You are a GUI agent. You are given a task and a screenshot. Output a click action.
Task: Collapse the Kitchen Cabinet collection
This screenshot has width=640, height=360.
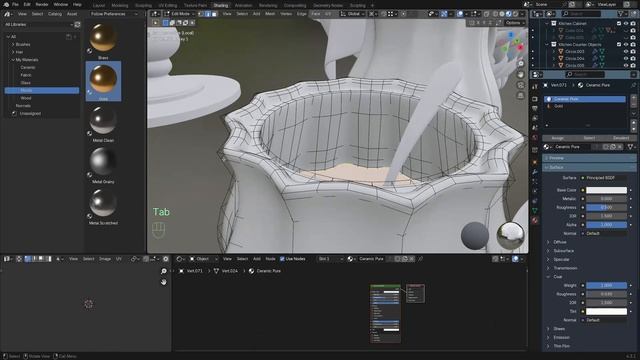(x=547, y=24)
